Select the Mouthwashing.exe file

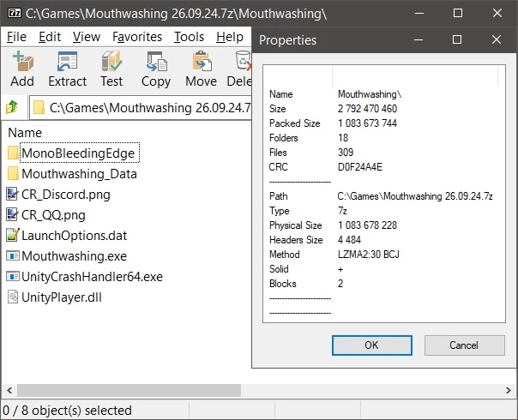coord(72,255)
